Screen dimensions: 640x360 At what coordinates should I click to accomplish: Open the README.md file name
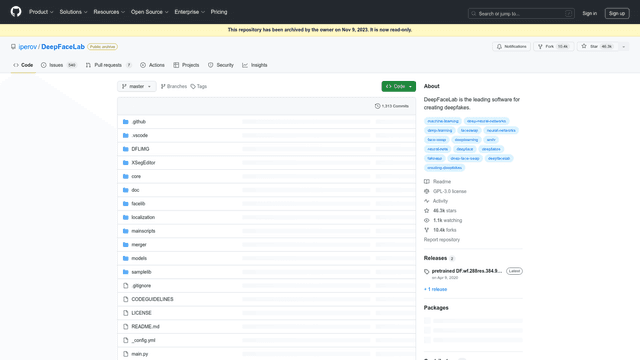point(145,327)
